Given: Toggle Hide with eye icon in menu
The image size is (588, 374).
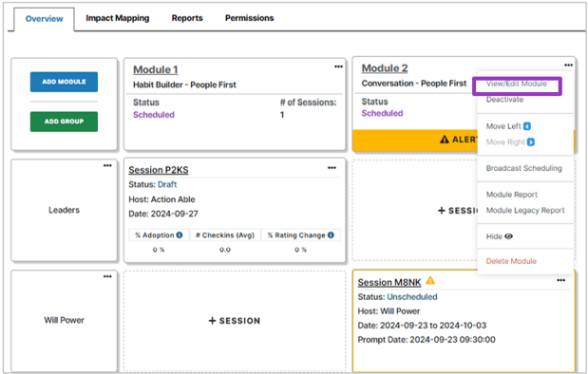Looking at the screenshot, I should pos(499,236).
